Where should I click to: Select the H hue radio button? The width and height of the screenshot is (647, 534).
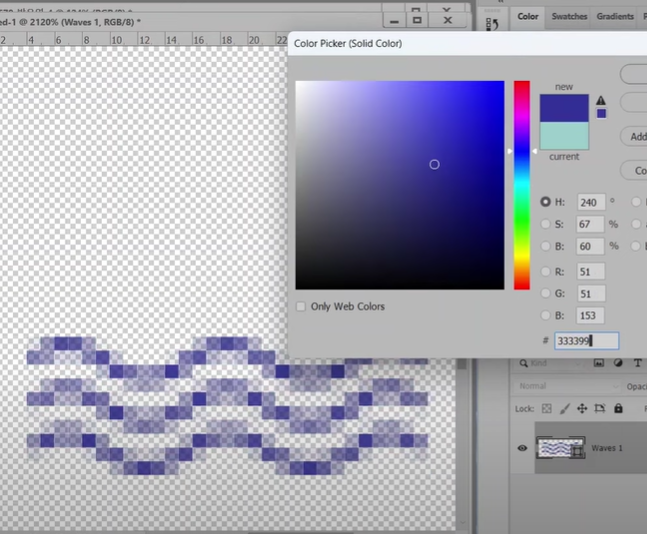(545, 202)
